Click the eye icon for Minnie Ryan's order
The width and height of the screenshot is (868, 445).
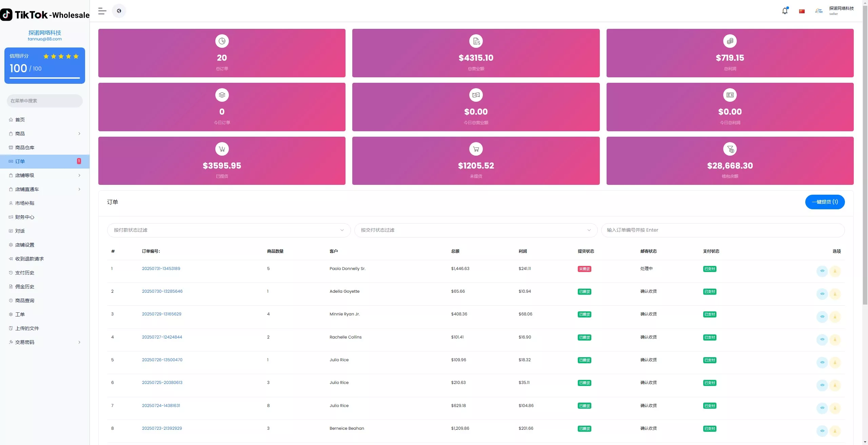822,316
